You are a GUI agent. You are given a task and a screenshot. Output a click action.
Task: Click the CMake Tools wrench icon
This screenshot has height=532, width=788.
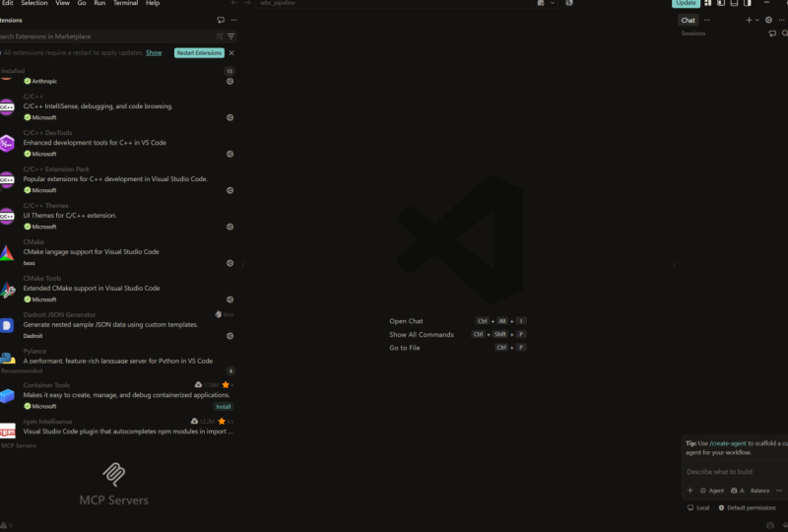tap(7, 290)
